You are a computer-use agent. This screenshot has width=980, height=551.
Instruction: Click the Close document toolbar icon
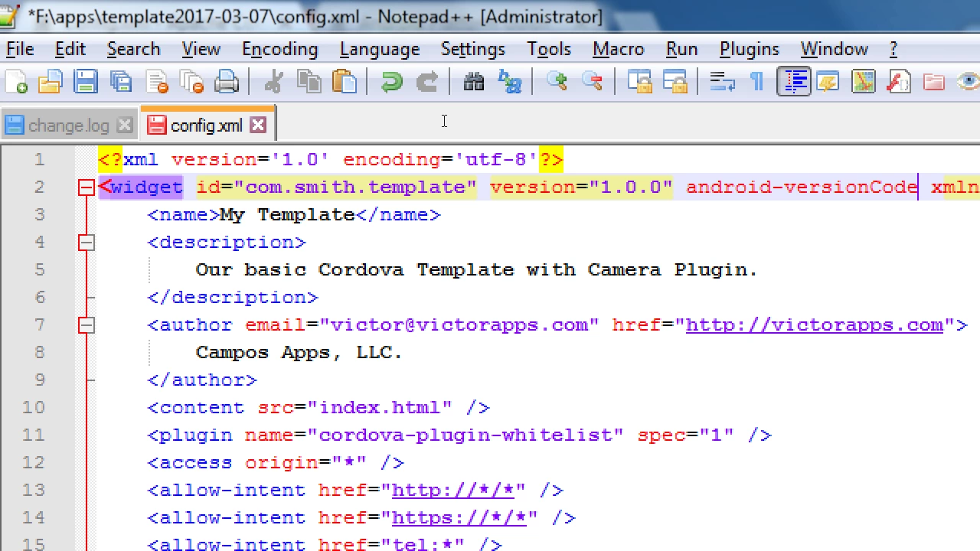click(x=156, y=82)
